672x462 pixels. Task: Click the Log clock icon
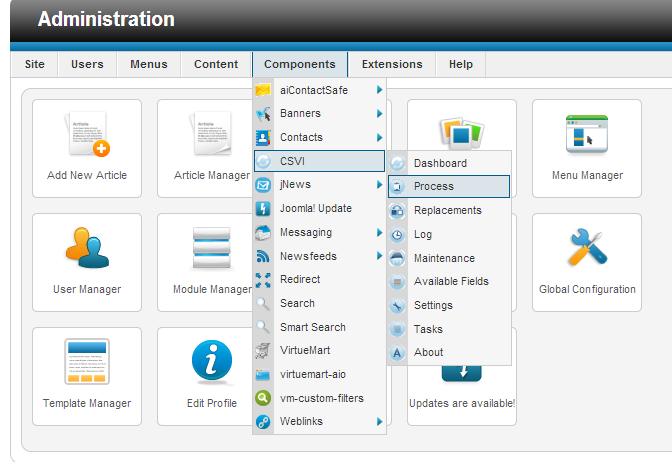point(397,234)
